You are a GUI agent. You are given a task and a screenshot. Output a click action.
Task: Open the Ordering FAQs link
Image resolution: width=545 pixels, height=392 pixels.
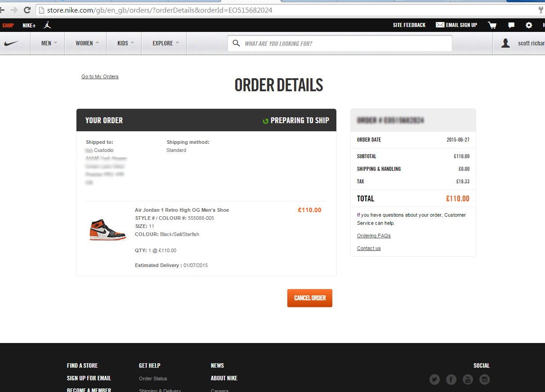click(374, 236)
